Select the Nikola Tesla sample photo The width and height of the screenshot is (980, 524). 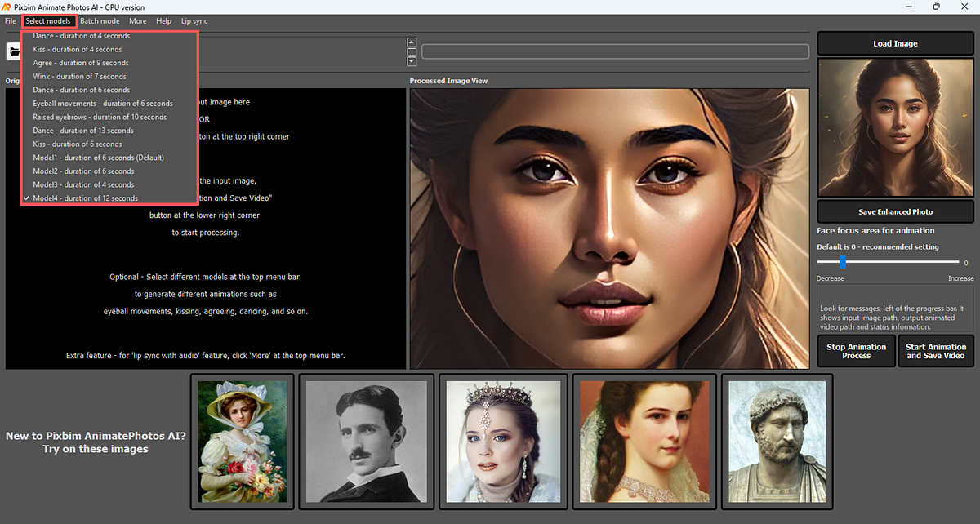point(366,442)
